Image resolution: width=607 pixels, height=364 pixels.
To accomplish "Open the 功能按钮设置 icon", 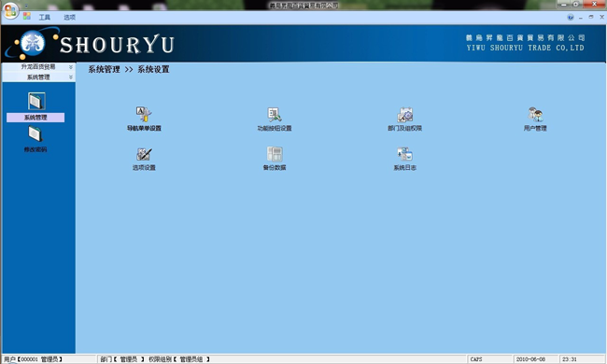I will (274, 114).
